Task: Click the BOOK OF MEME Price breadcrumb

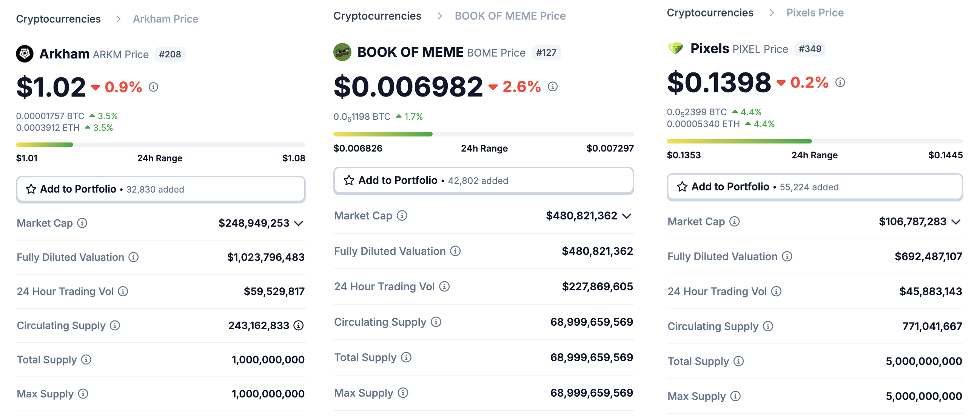Action: pos(510,16)
